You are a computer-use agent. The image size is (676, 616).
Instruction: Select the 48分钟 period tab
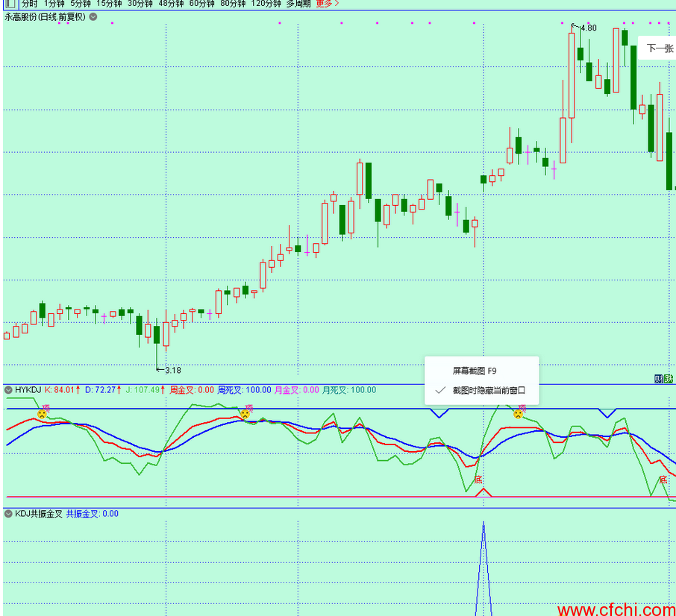(171, 4)
